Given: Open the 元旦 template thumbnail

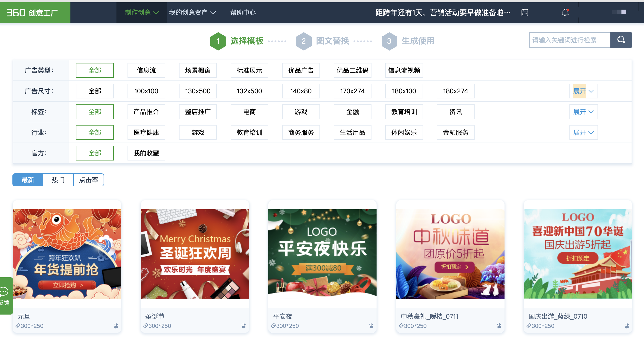Looking at the screenshot, I should pos(67,254).
